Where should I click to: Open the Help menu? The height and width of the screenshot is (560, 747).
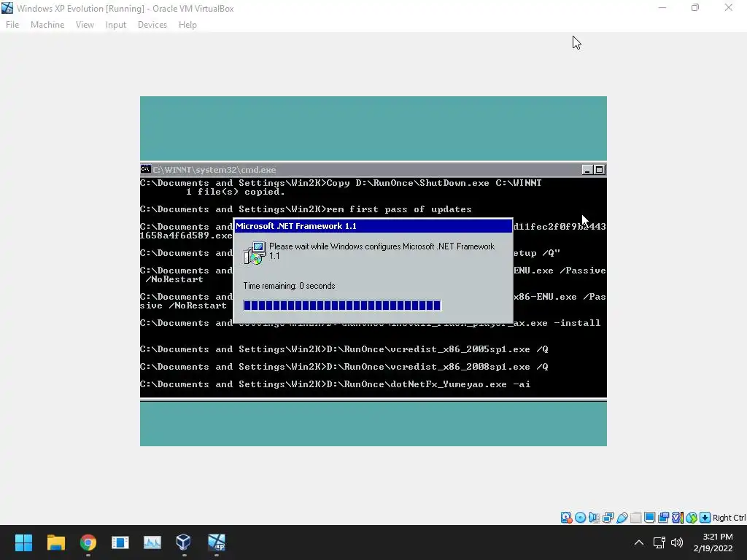187,25
